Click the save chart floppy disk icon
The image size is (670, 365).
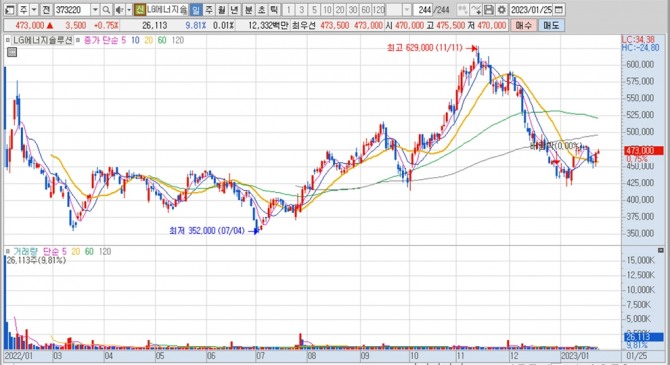pos(489,9)
